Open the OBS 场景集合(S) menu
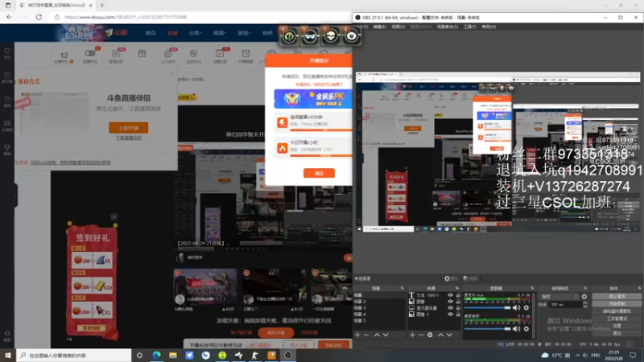The width and height of the screenshot is (644, 362). [x=448, y=27]
